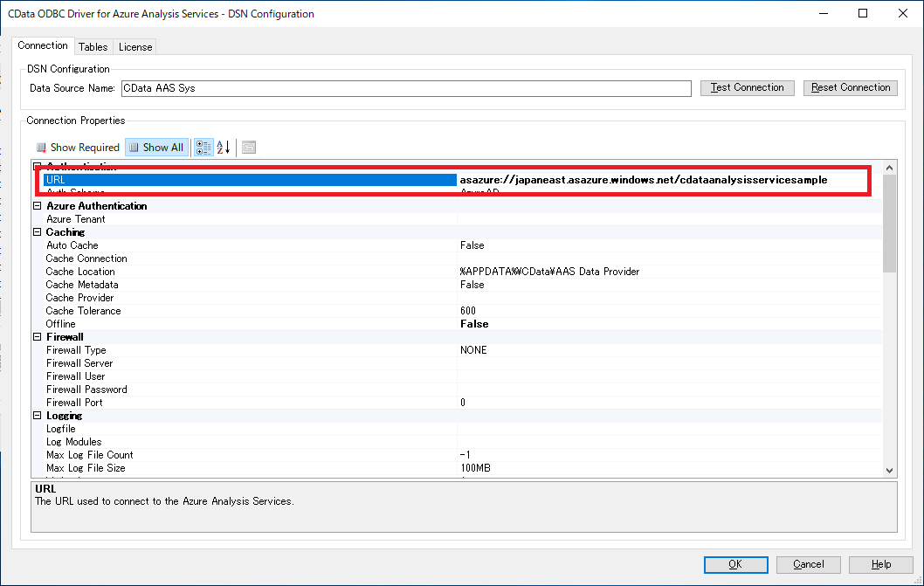Viewport: 924px width, 586px height.
Task: Open the License tab
Action: tap(135, 47)
